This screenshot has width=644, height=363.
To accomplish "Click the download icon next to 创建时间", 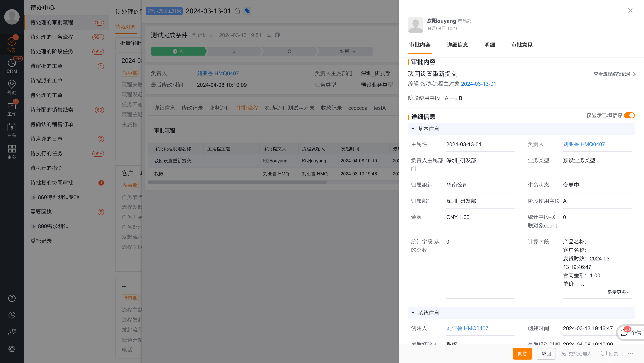I will (x=269, y=35).
